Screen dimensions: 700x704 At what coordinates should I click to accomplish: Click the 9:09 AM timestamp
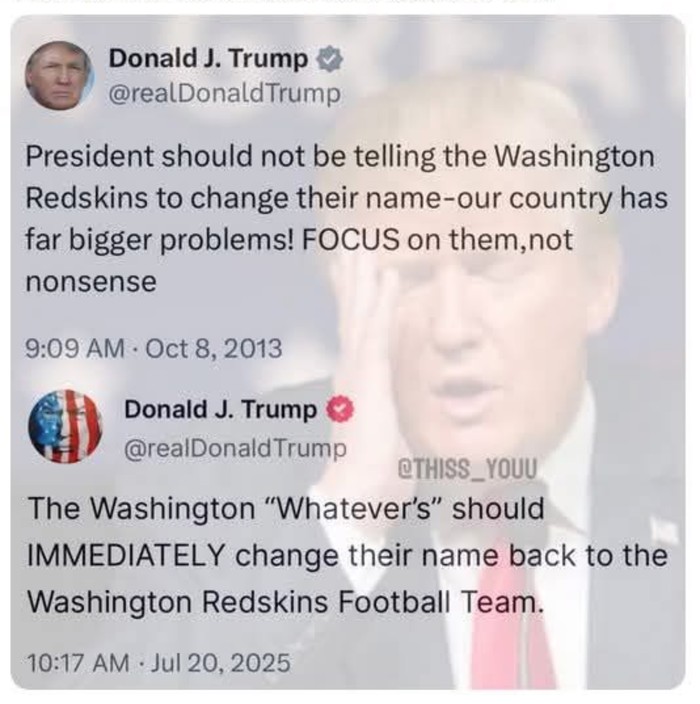(75, 348)
